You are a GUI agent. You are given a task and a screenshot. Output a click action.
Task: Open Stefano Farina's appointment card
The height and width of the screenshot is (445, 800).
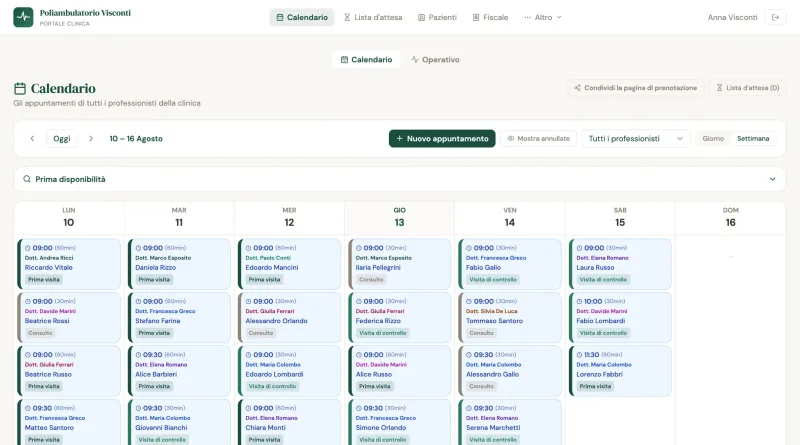point(179,317)
